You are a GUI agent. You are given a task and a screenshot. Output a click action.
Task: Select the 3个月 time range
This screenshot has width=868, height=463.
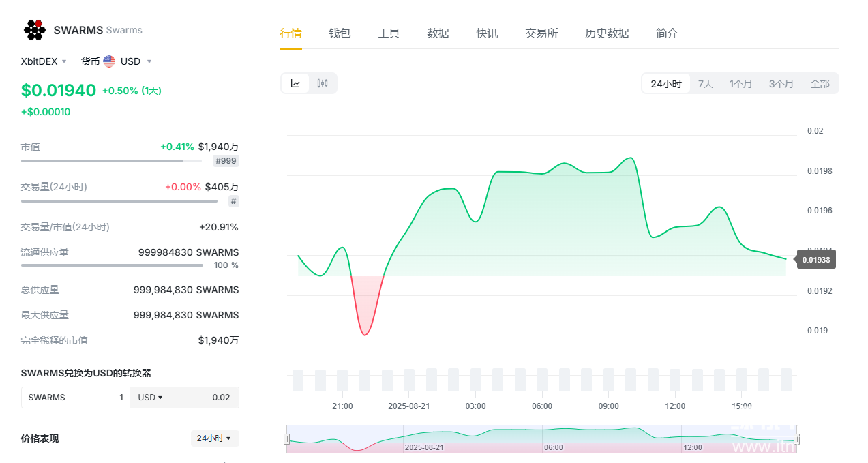(781, 84)
